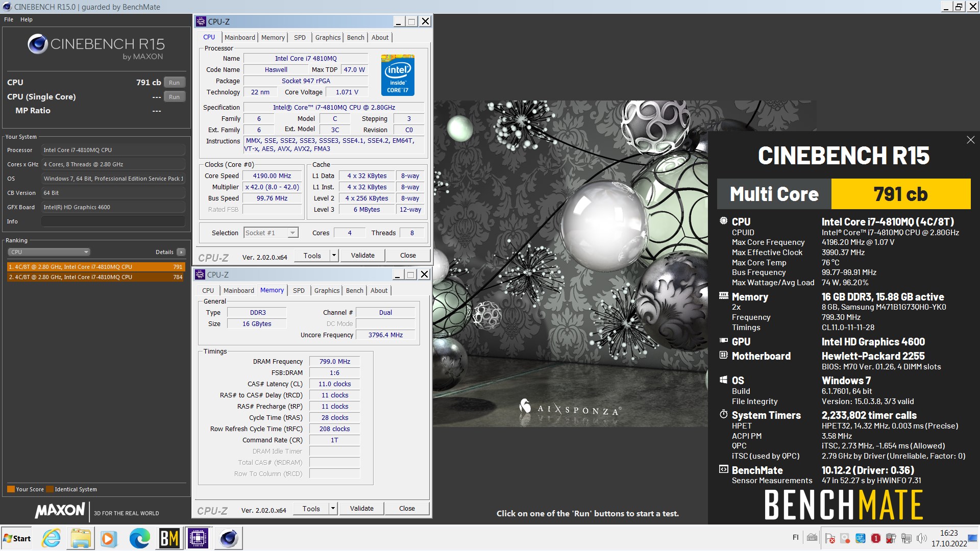
Task: Switch to Cinebench taskbar icon
Action: click(x=228, y=538)
